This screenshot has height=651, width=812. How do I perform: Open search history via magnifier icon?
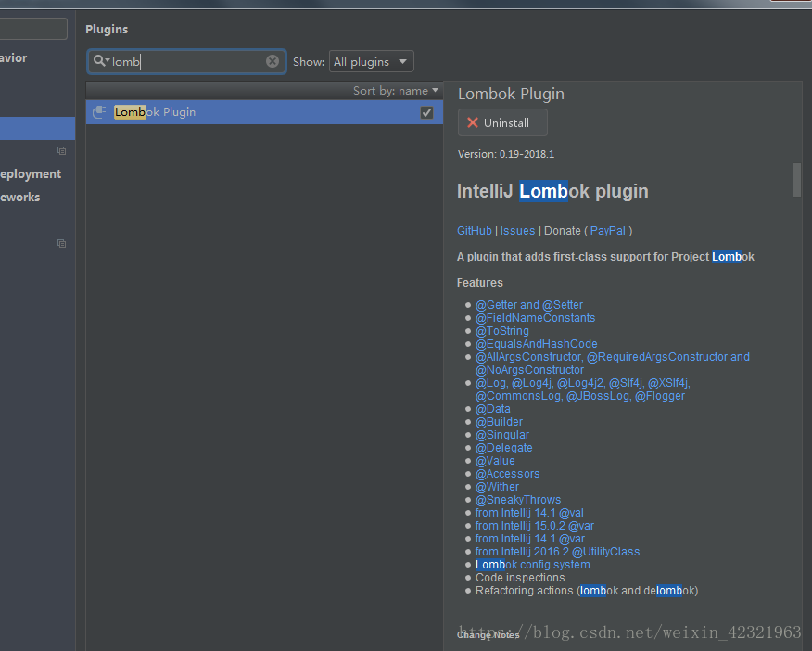(101, 61)
